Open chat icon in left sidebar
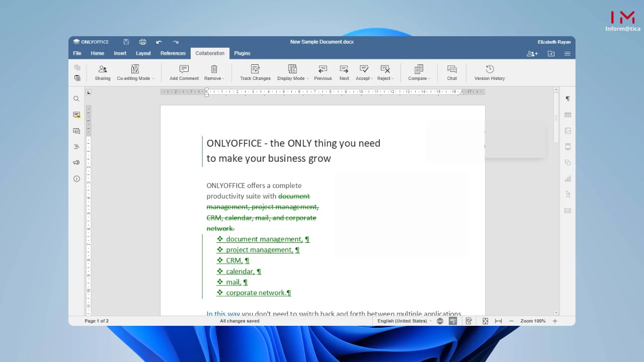The width and height of the screenshot is (644, 362). click(x=76, y=131)
